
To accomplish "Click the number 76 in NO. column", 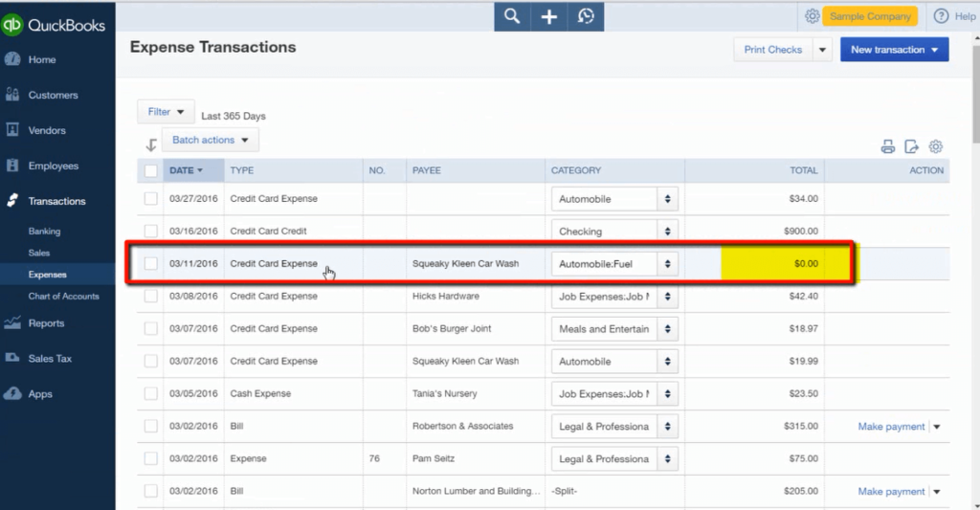I will point(374,458).
